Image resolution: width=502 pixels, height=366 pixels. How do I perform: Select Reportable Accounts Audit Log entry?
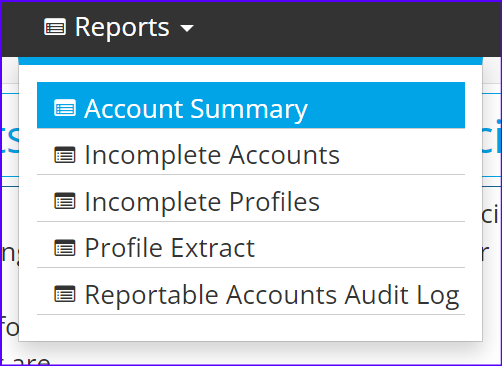point(251,291)
